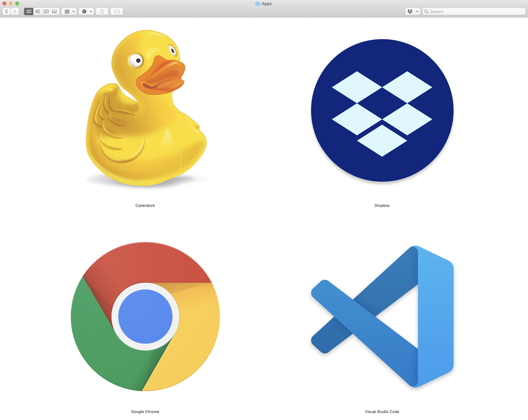Switch to icon view
The image size is (528, 420).
click(29, 11)
